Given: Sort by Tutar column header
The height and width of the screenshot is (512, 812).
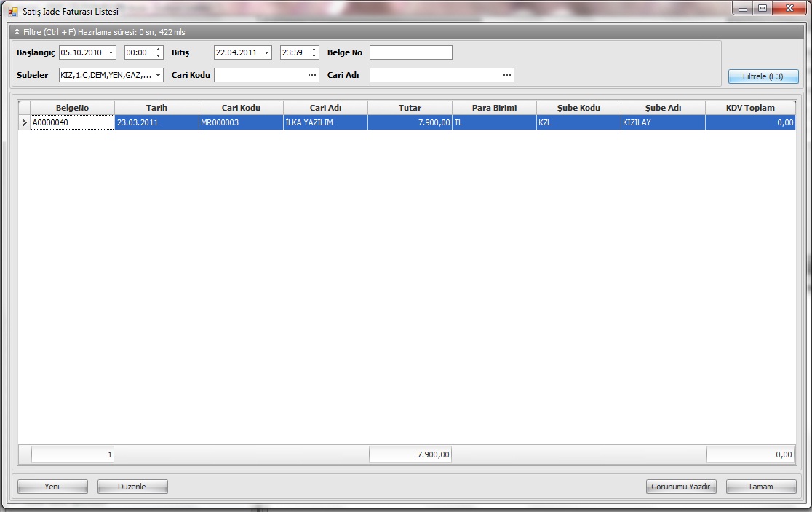Looking at the screenshot, I should click(x=410, y=108).
